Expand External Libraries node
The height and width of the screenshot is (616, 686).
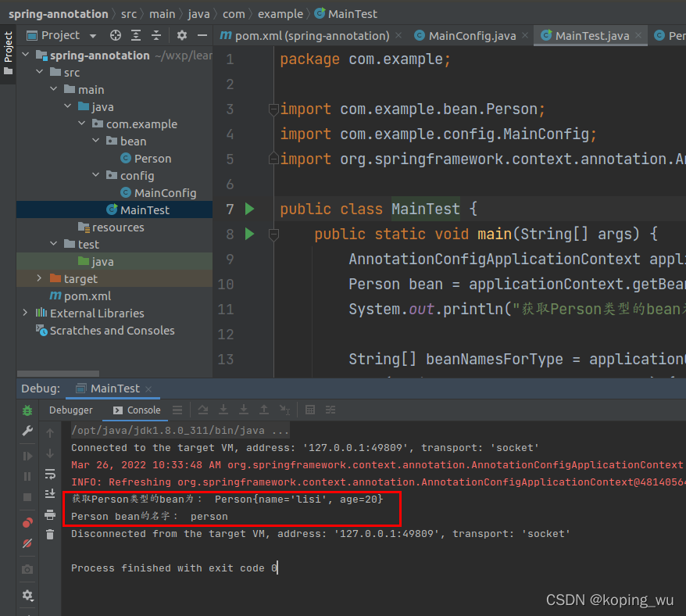(25, 313)
